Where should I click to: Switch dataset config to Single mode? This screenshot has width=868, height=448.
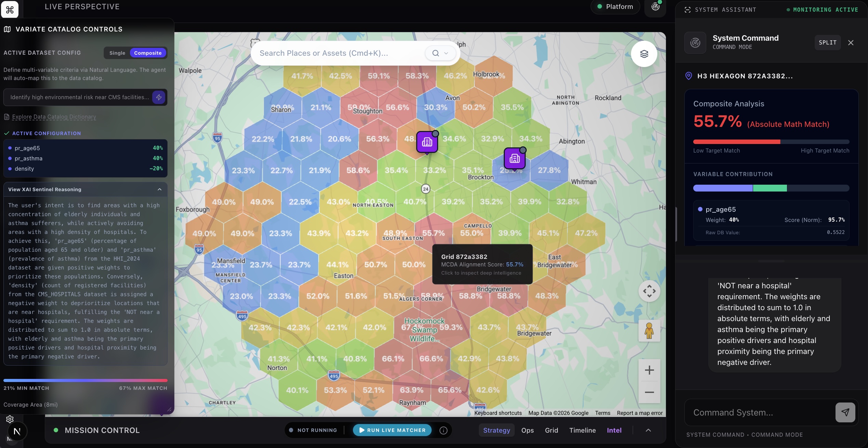[117, 53]
